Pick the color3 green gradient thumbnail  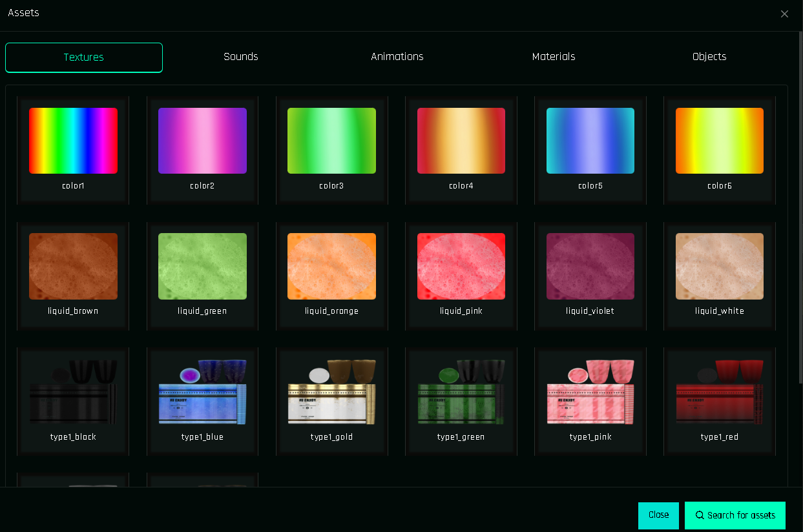[331, 141]
